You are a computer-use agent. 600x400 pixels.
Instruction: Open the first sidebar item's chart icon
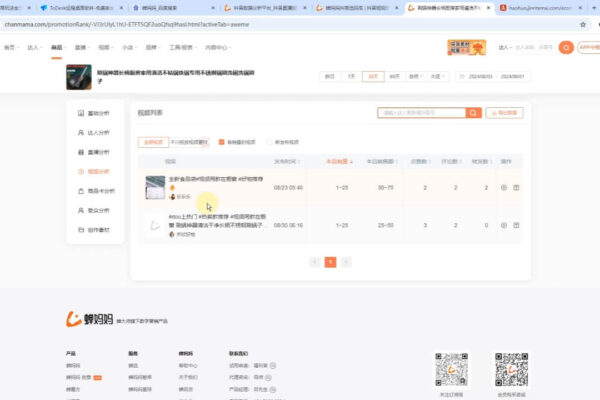click(x=81, y=113)
